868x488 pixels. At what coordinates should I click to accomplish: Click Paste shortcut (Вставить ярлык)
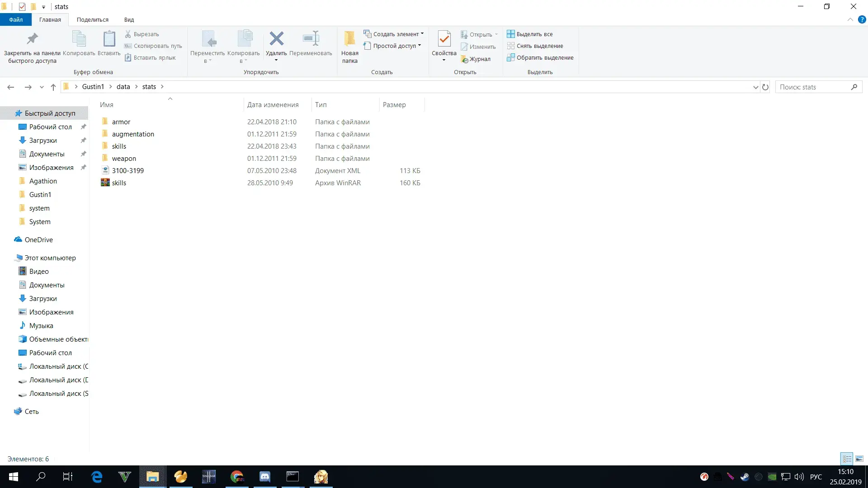[x=150, y=57]
